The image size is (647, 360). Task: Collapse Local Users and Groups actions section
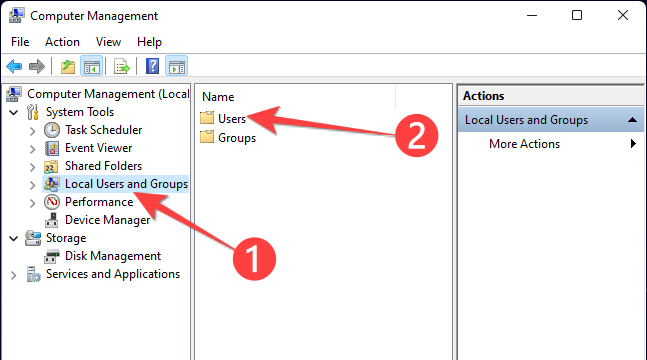pyautogui.click(x=632, y=120)
